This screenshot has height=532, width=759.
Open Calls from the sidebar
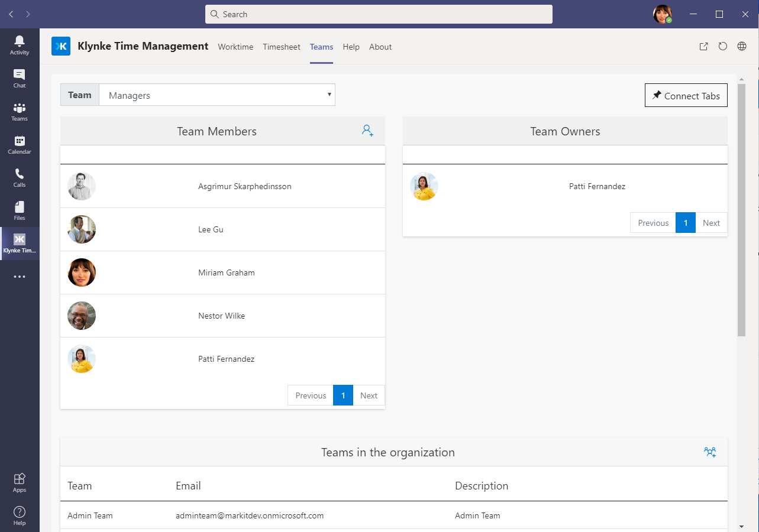tap(20, 177)
